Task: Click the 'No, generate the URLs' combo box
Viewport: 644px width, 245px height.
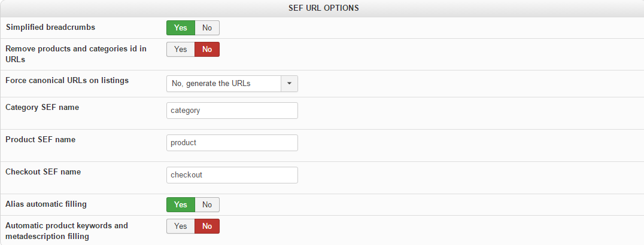Action: [x=224, y=84]
